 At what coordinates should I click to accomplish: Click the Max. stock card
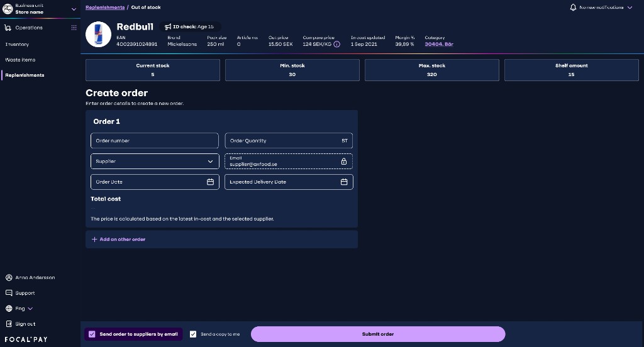(432, 70)
